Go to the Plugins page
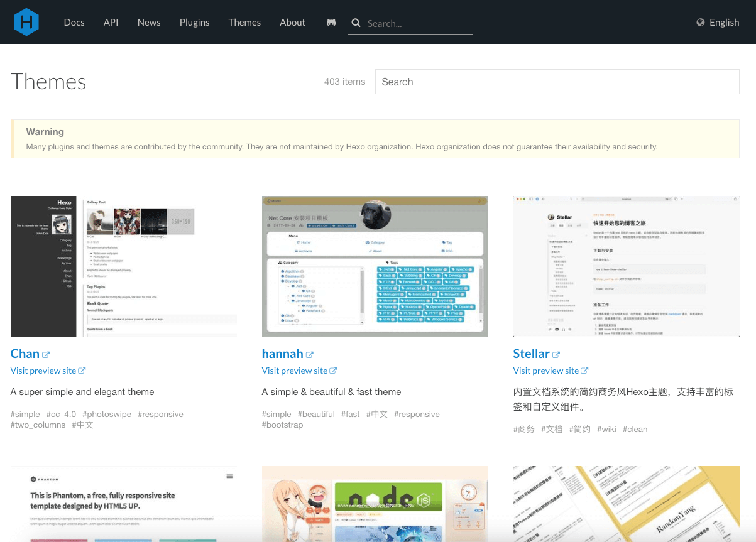The image size is (756, 542). (194, 22)
